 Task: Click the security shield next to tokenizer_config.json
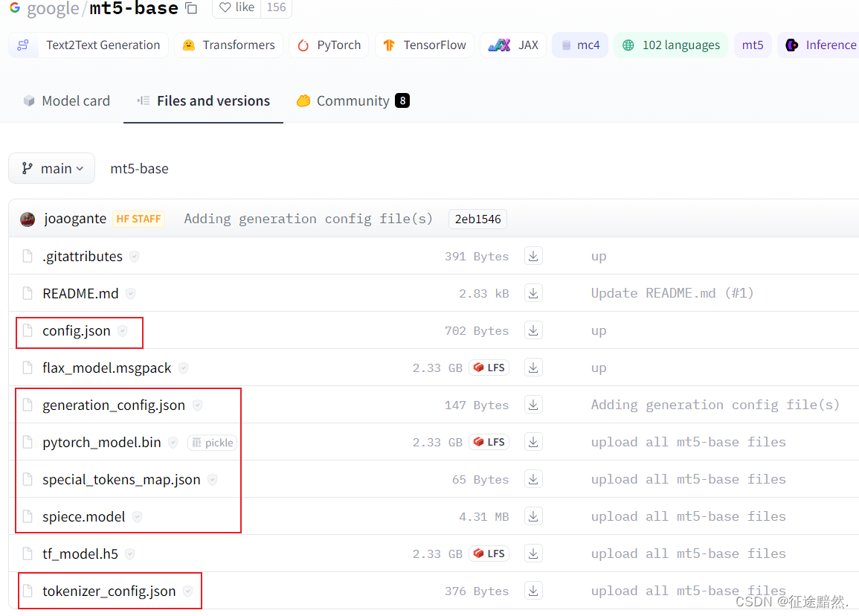(x=188, y=591)
